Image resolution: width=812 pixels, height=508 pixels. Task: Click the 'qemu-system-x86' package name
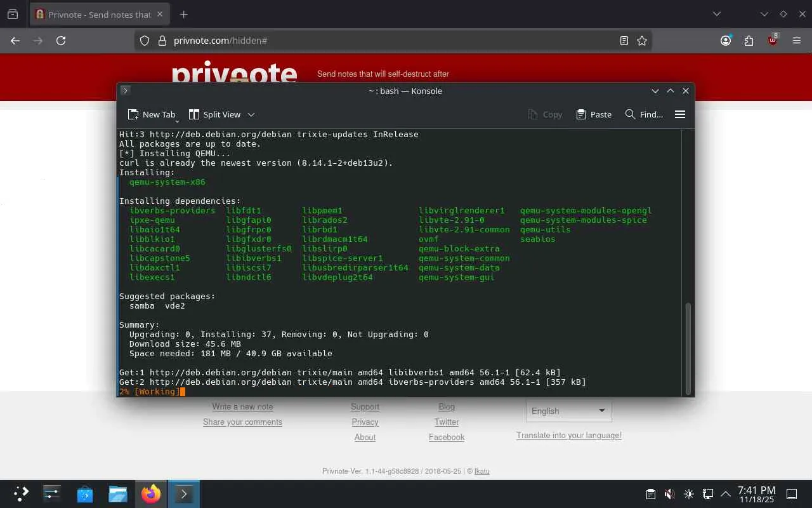(167, 182)
